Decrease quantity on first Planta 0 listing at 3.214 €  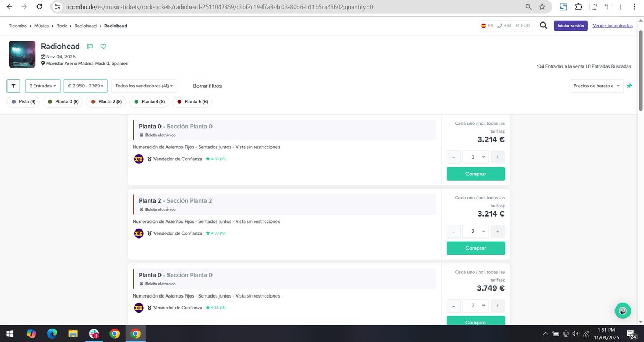click(453, 157)
